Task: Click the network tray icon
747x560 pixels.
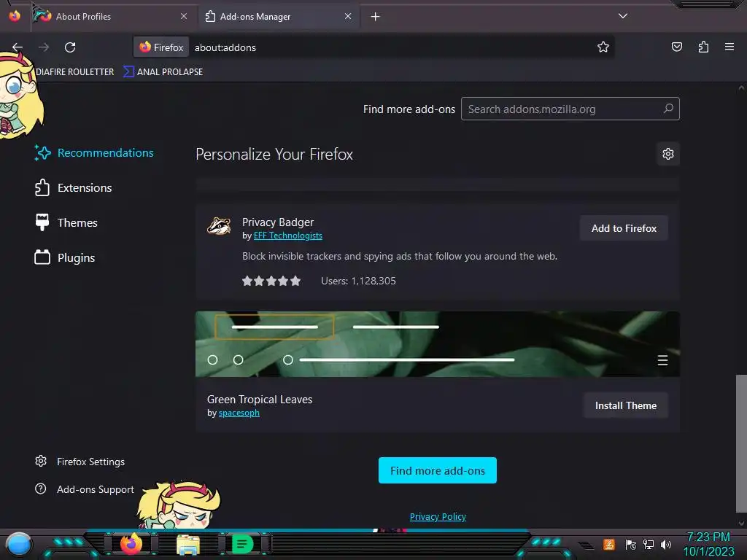Action: [649, 544]
